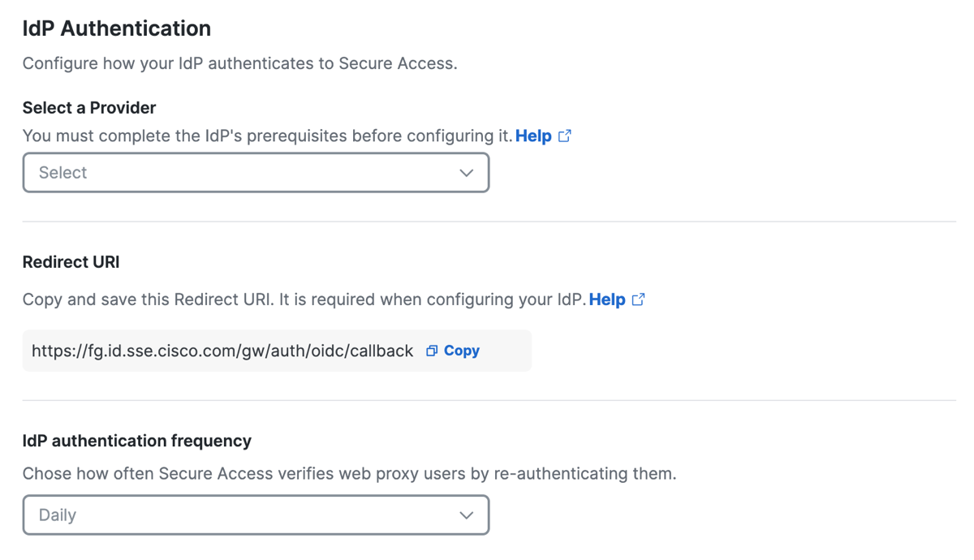Screen dimensions: 974x560
Task: Click the chevron arrow in the Daily dropdown
Action: point(466,515)
